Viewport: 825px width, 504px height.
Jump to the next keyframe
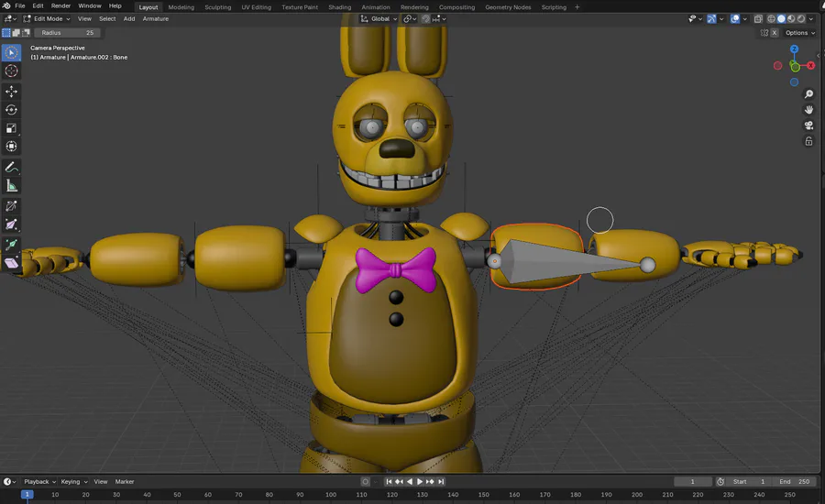pyautogui.click(x=431, y=481)
